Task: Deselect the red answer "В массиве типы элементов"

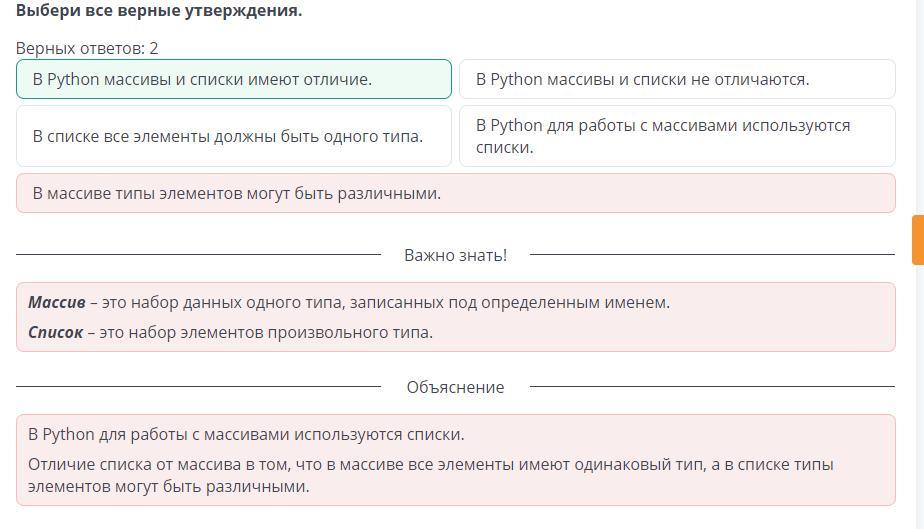Action: [455, 194]
